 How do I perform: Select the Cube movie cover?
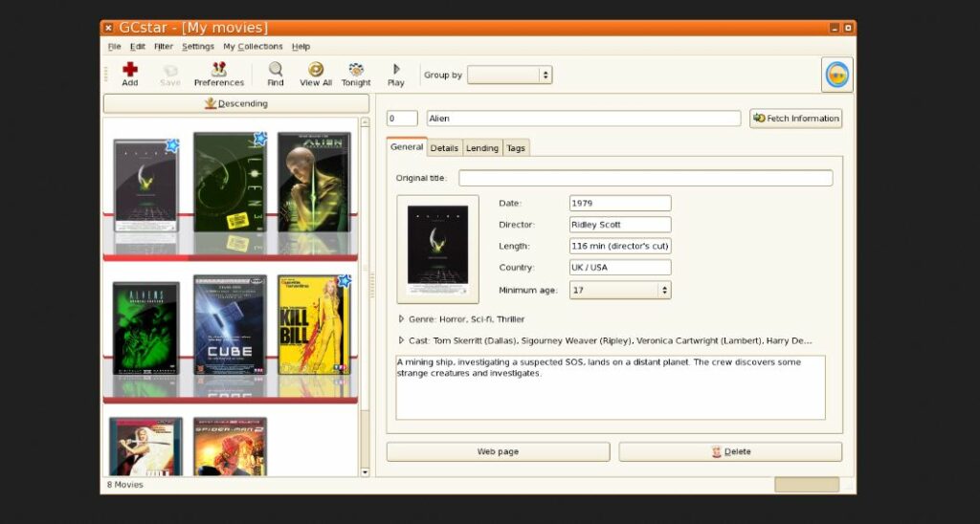click(x=230, y=325)
